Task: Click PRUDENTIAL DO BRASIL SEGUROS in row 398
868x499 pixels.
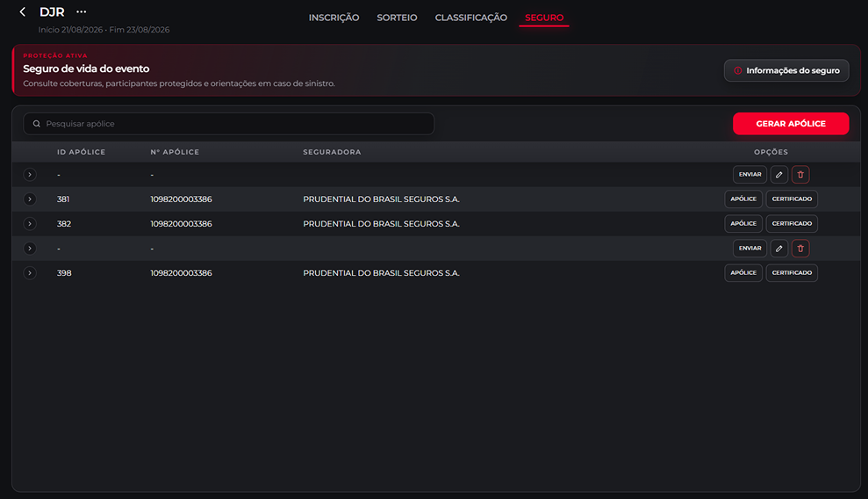Action: 381,273
